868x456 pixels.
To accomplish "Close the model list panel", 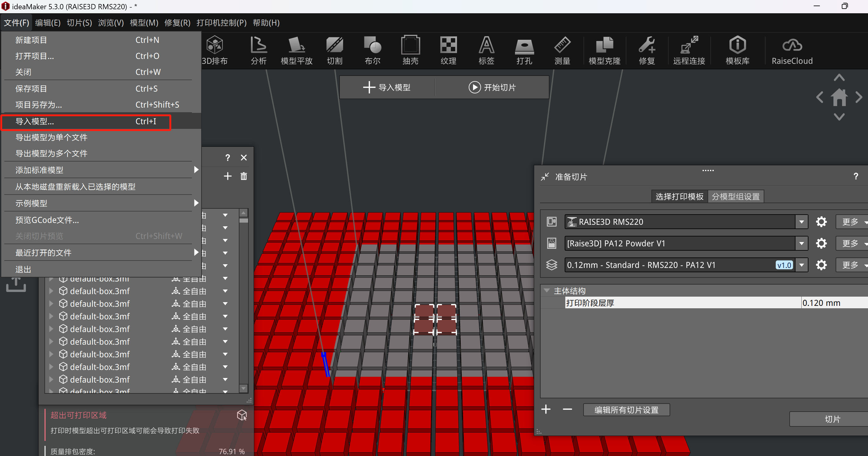I will coord(244,157).
